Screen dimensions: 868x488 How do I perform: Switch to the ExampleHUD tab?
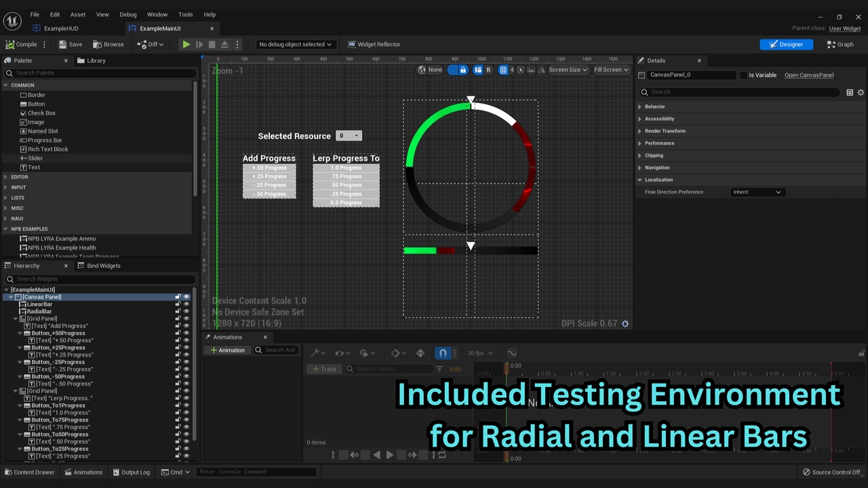click(x=61, y=28)
